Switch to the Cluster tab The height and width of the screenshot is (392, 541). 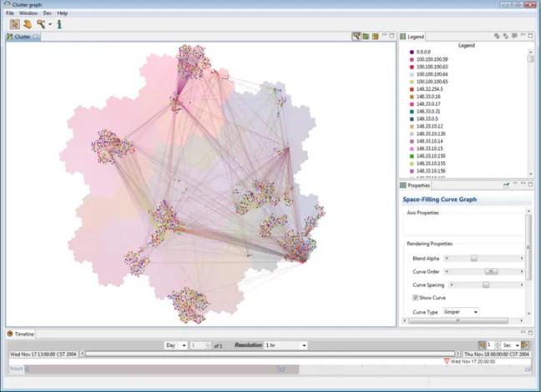[x=22, y=37]
